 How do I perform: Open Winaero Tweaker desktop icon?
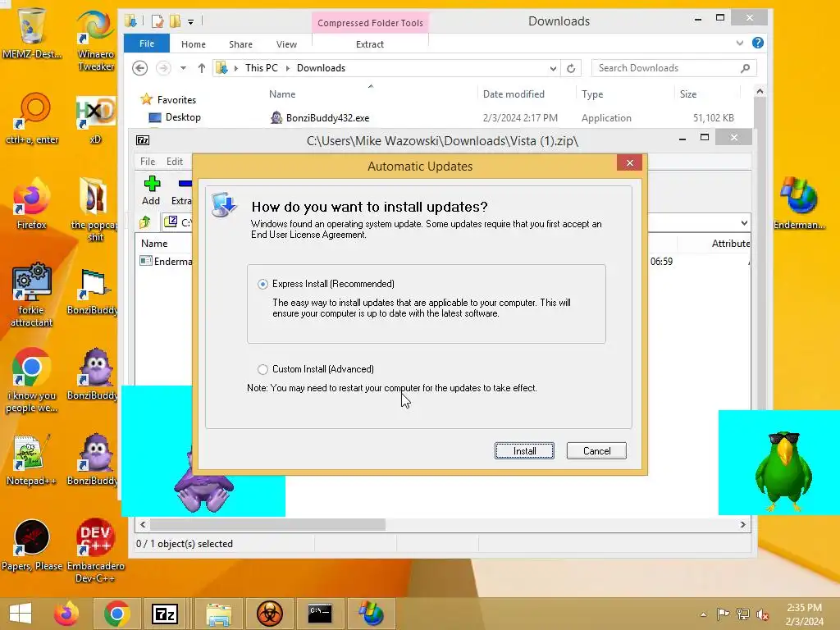pos(95,39)
